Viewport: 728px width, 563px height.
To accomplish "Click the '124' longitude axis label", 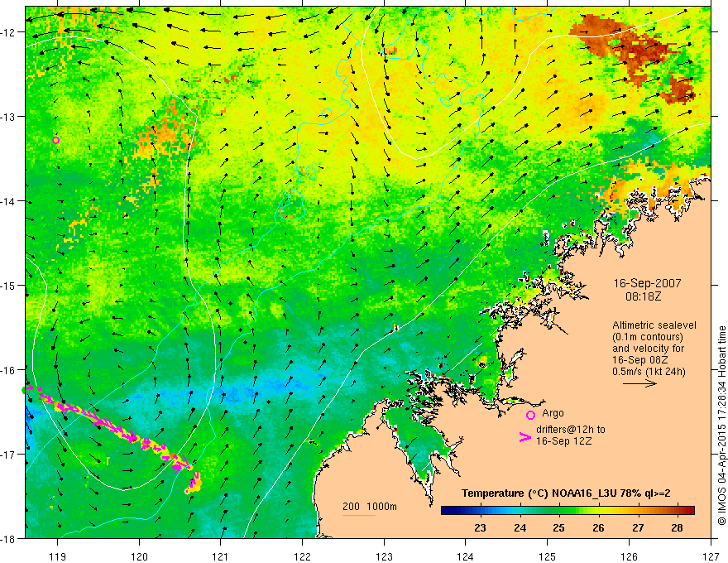I will [466, 556].
